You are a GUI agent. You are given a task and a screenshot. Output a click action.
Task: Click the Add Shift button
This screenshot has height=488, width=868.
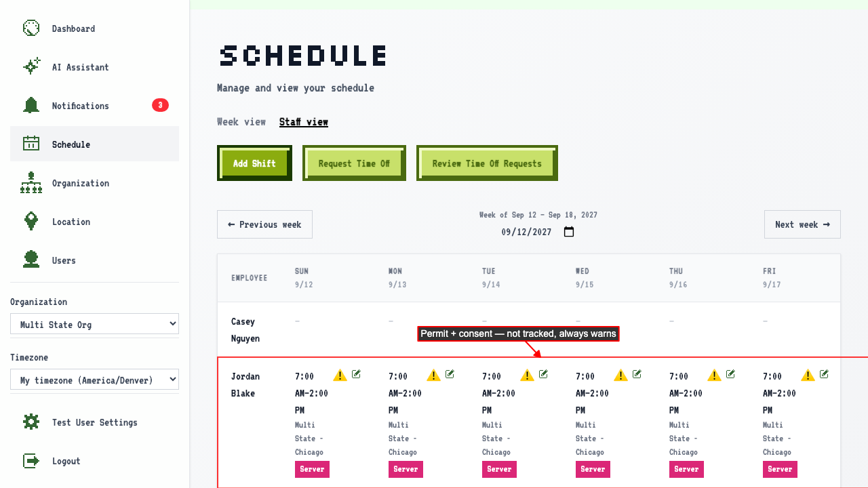pos(254,163)
